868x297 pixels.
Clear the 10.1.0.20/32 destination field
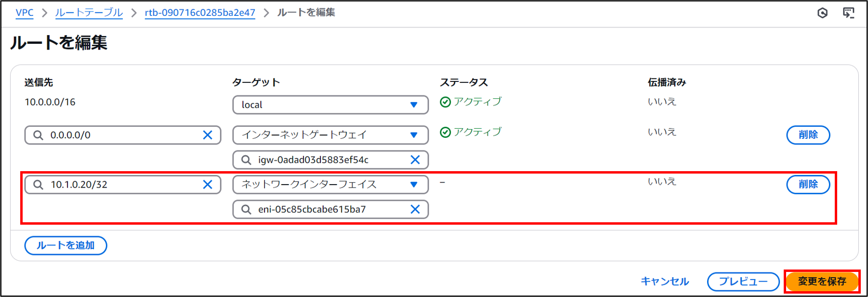click(x=208, y=185)
